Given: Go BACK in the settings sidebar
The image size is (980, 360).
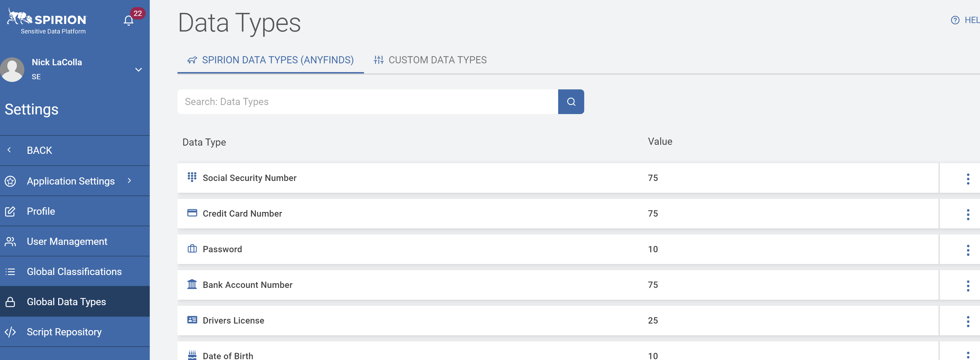Looking at the screenshot, I should point(39,151).
